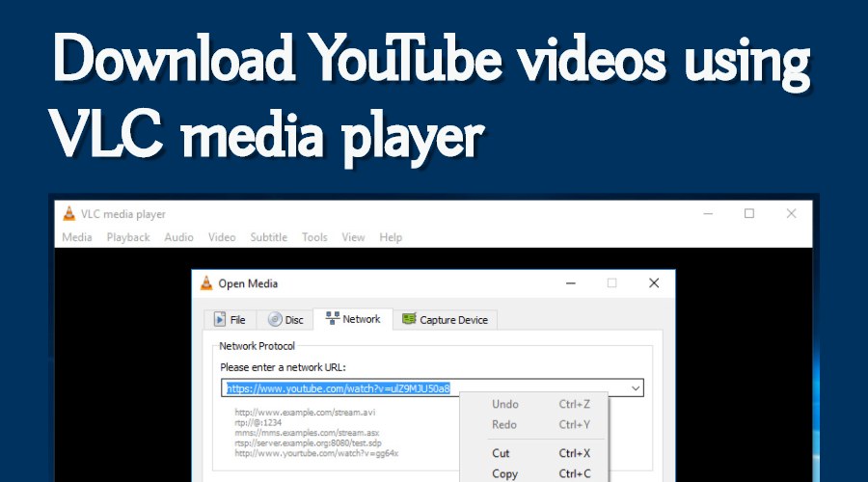Select the Network tab
Screen dimensions: 868x482
pyautogui.click(x=354, y=319)
